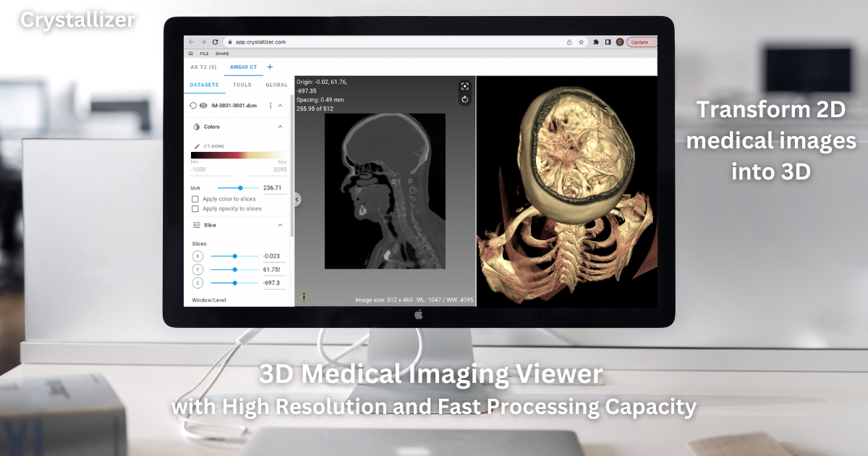Click the fullscreen view icon in the 2D viewer

pos(464,85)
